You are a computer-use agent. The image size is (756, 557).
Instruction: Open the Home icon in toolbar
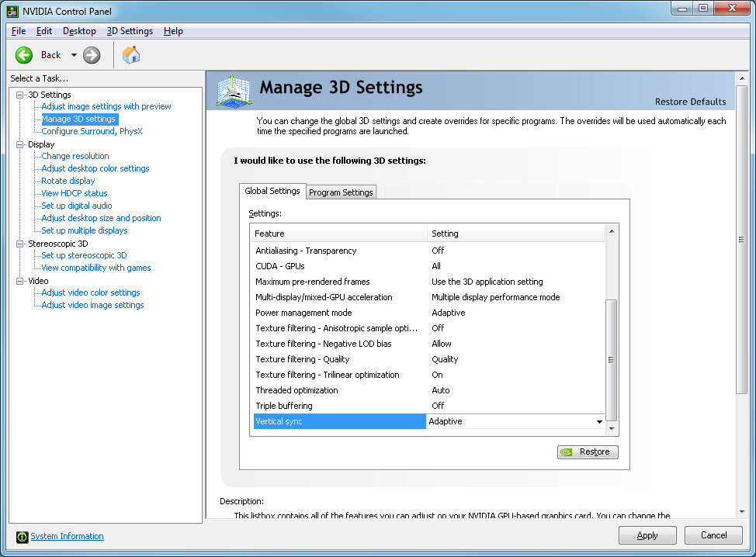click(x=130, y=55)
